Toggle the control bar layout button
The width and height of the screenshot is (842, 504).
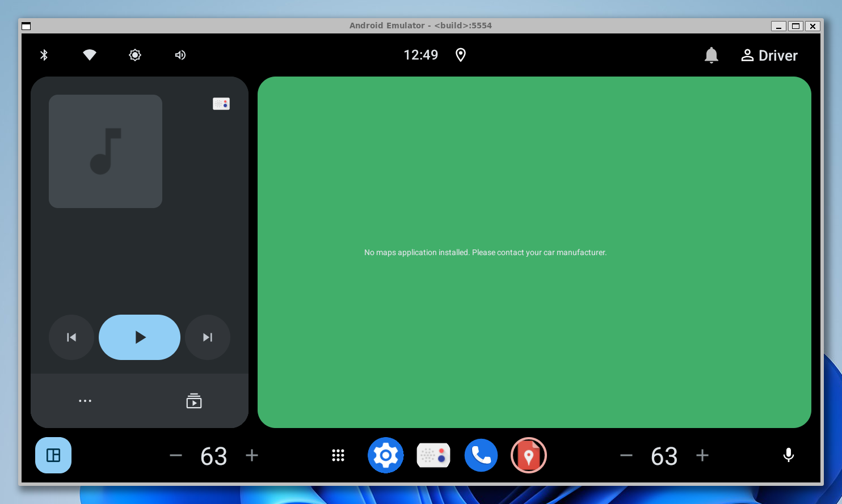(53, 455)
